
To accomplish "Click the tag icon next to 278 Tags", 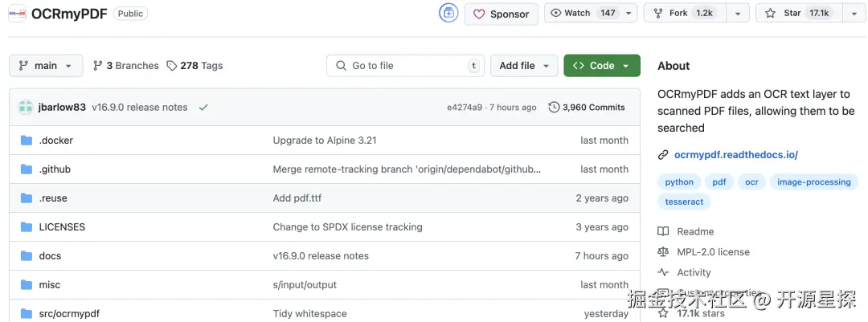I will coord(172,66).
